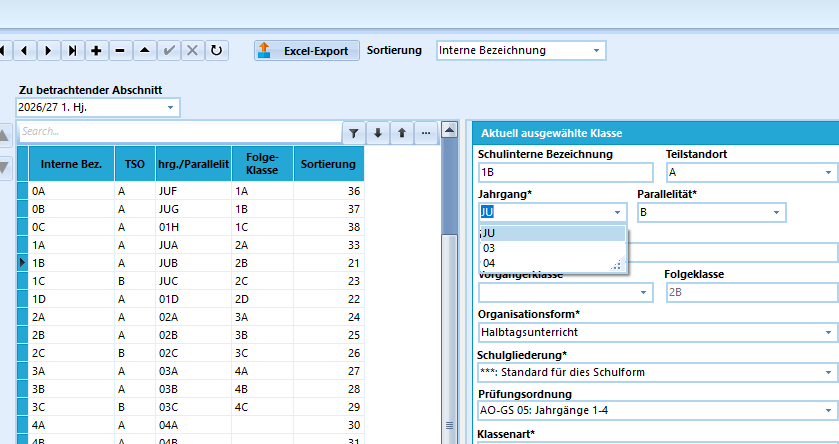Cancel edit with the X icon
The width and height of the screenshot is (839, 444).
[x=193, y=51]
